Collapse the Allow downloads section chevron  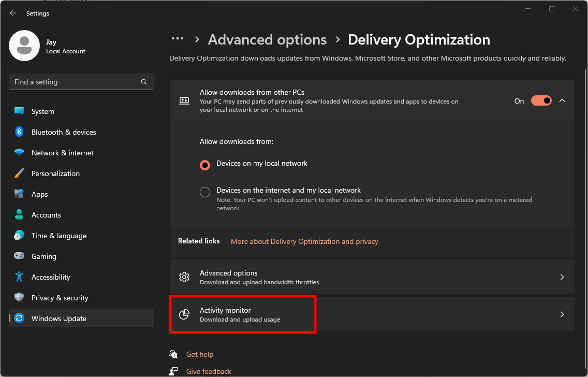click(x=562, y=100)
